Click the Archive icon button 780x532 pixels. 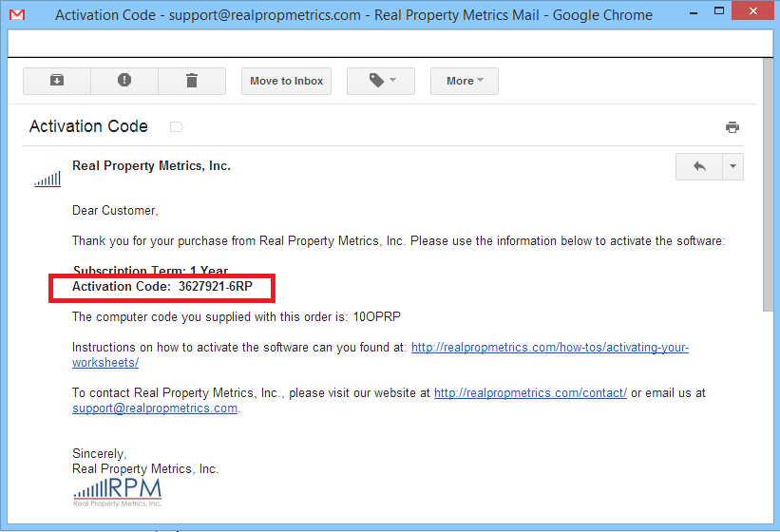pos(57,81)
